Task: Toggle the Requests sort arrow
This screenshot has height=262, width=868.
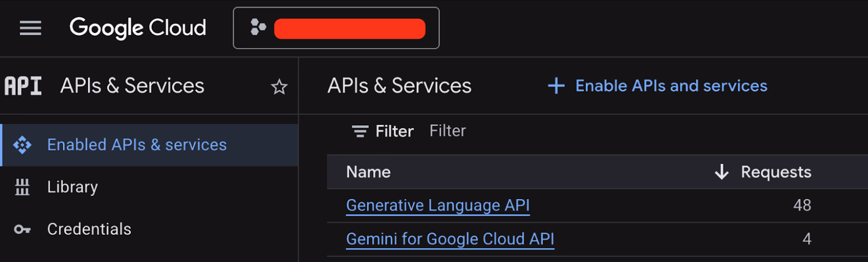Action: tap(721, 172)
